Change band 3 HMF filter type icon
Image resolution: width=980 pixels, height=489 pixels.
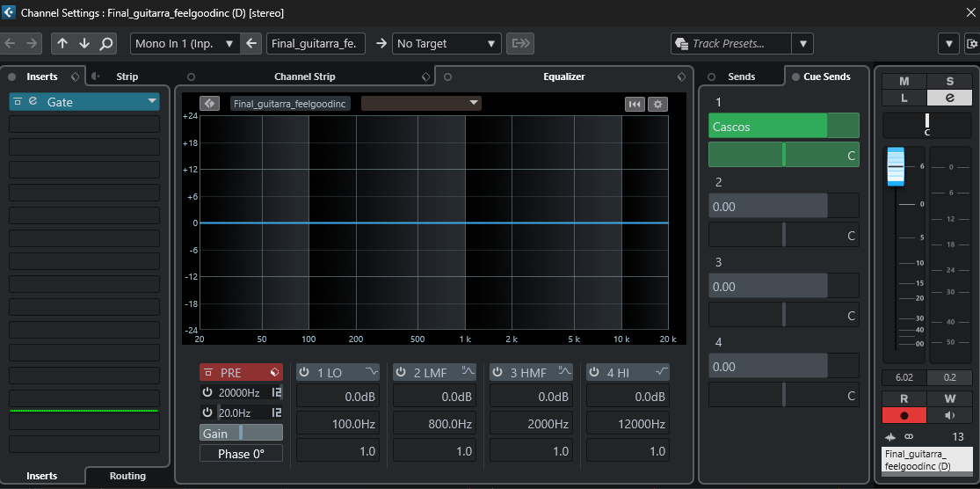click(565, 372)
